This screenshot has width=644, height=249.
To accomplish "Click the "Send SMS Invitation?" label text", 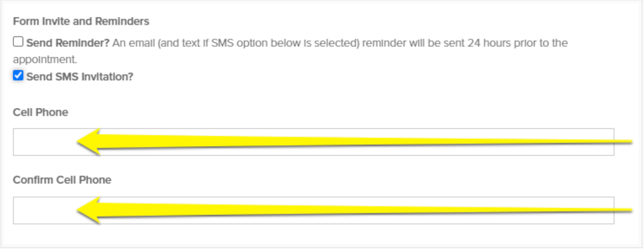I will click(x=80, y=76).
